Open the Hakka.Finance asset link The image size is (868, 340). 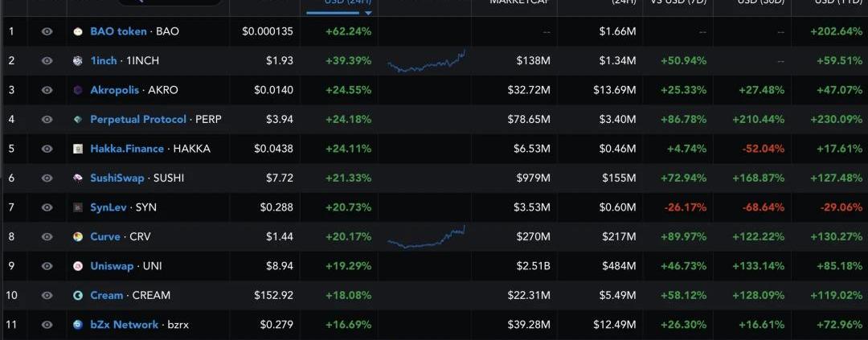[127, 149]
